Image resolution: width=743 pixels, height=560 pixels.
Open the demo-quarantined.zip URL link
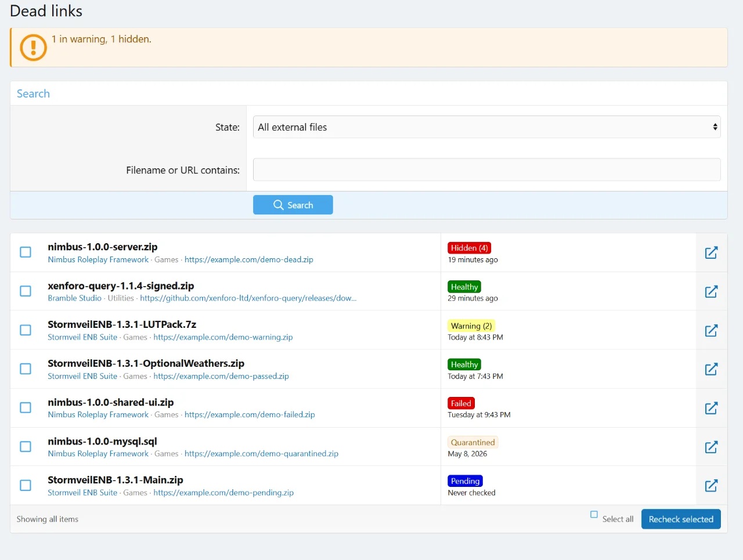261,453
